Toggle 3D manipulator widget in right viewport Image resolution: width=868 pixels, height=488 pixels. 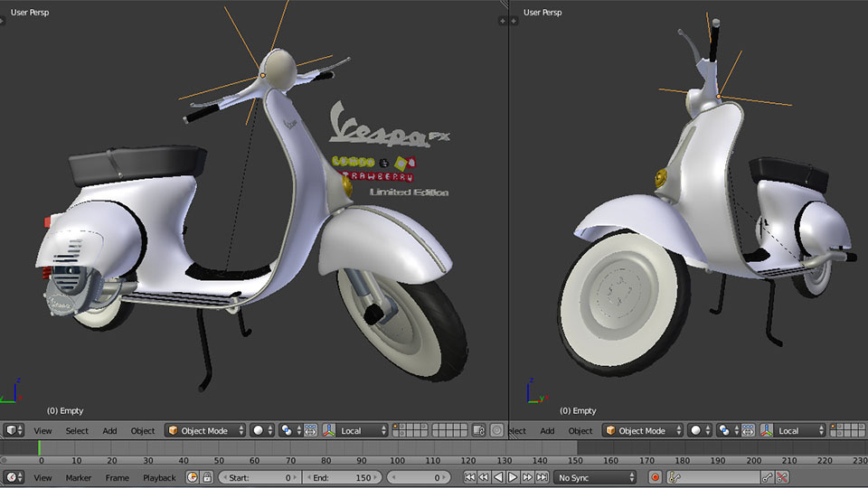tap(767, 430)
